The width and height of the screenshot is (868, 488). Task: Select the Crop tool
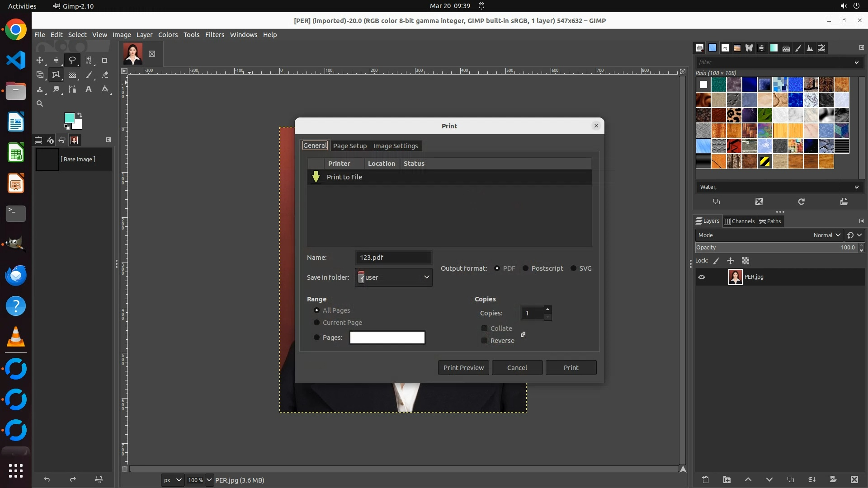pyautogui.click(x=105, y=60)
